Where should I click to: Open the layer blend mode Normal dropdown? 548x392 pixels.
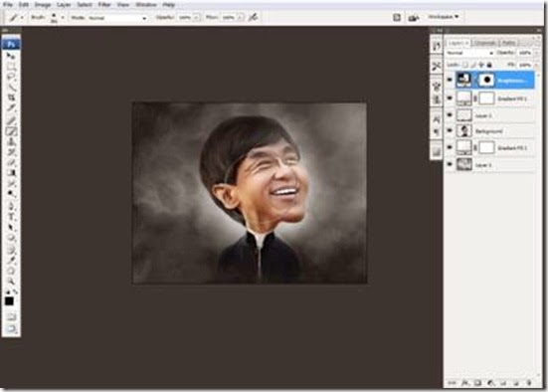point(470,53)
